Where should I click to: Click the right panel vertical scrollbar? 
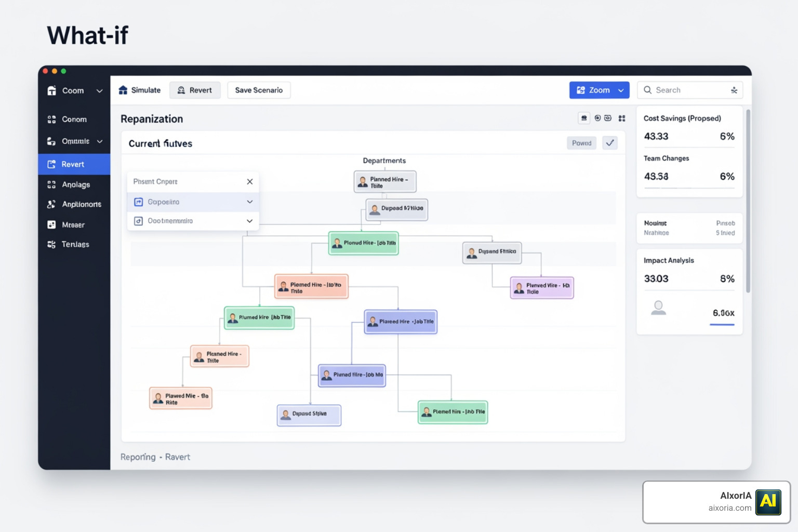pyautogui.click(x=748, y=201)
